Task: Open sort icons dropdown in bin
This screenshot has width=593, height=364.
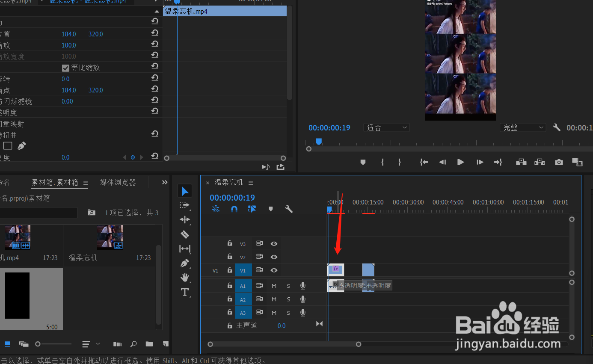Action: pyautogui.click(x=91, y=344)
